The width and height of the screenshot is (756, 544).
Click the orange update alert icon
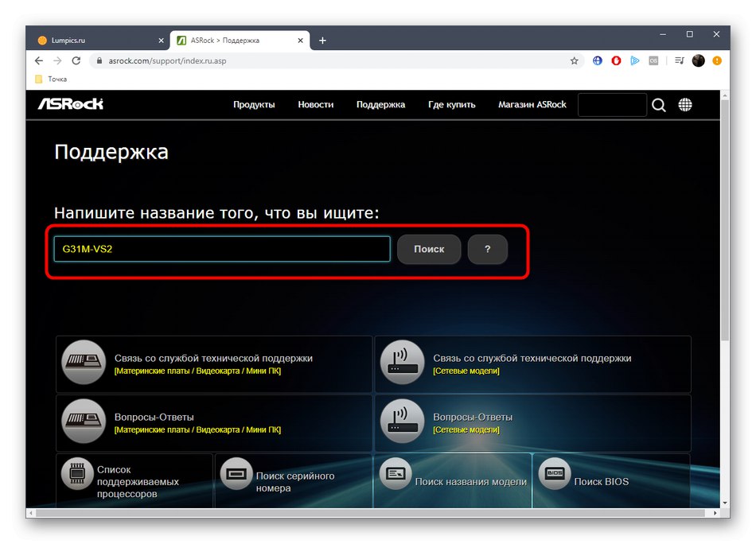(x=717, y=60)
